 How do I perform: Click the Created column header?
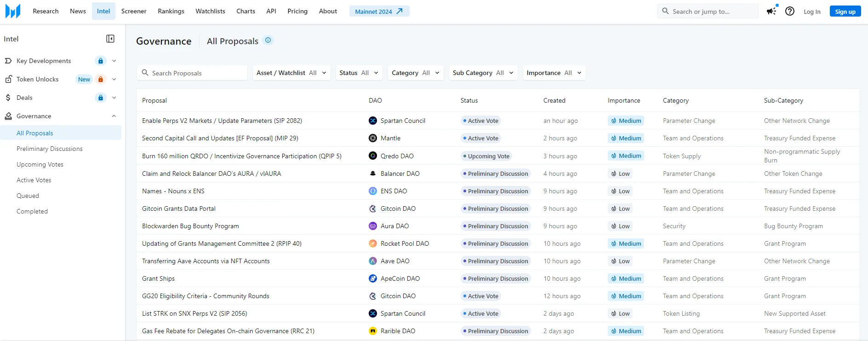554,100
